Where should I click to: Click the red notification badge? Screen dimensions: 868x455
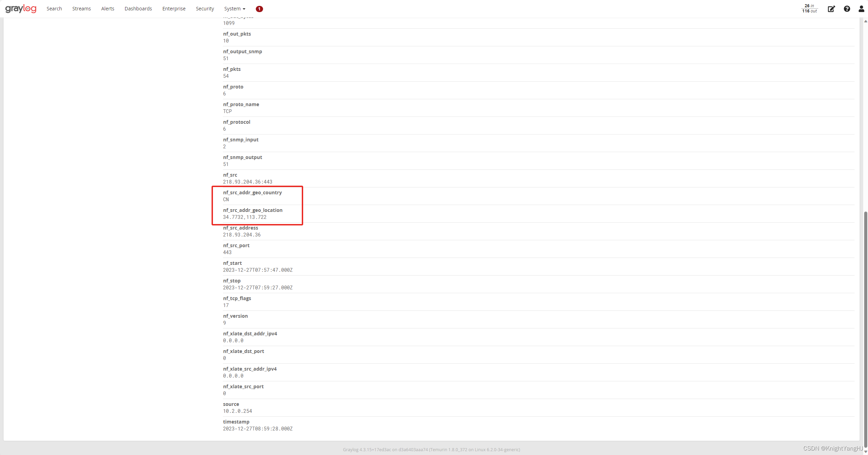(x=259, y=9)
